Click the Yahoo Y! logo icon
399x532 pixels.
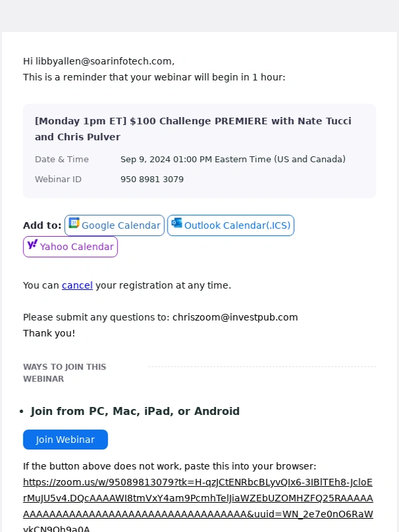33,244
